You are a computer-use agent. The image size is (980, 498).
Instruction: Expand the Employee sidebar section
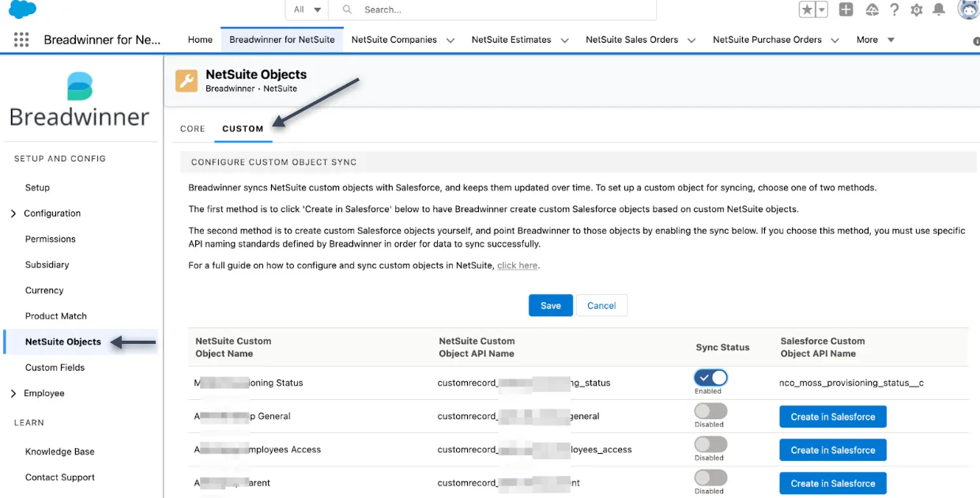pyautogui.click(x=13, y=394)
